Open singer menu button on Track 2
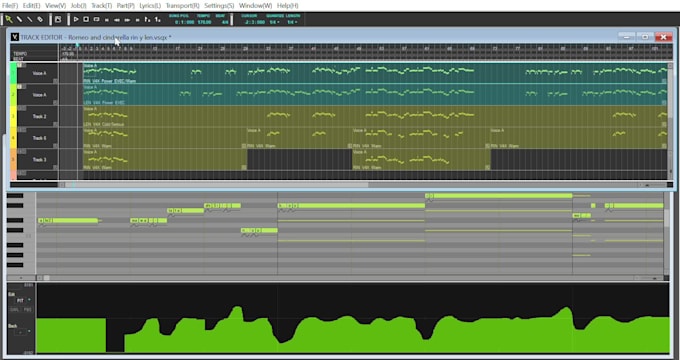 (56, 124)
